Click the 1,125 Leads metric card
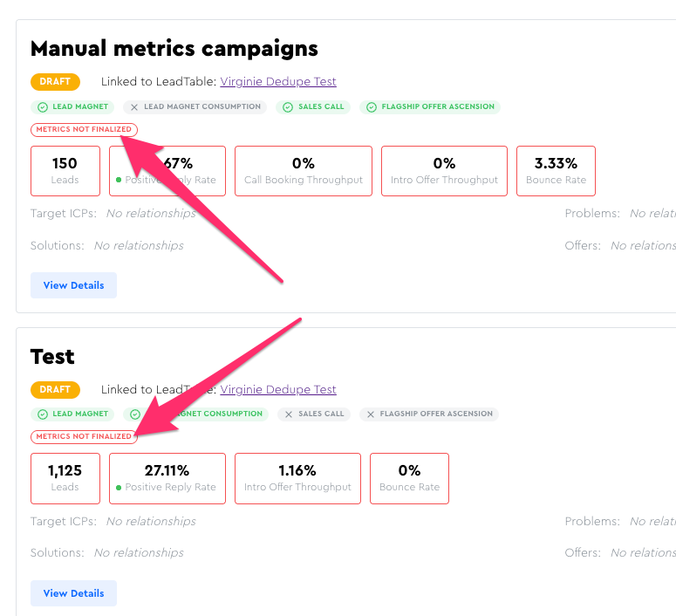 pyautogui.click(x=65, y=478)
